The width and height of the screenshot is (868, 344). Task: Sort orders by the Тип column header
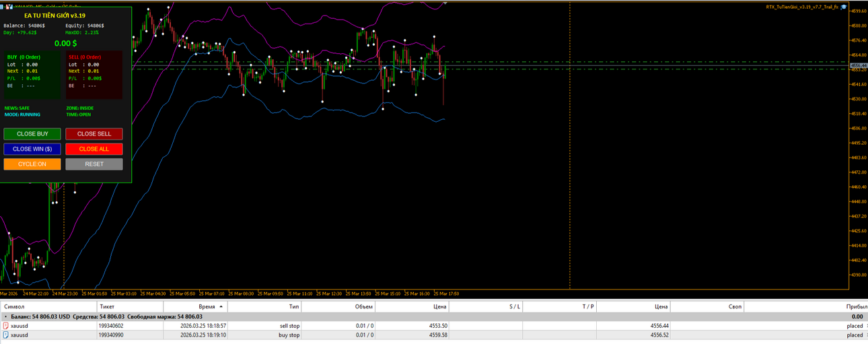pyautogui.click(x=264, y=307)
